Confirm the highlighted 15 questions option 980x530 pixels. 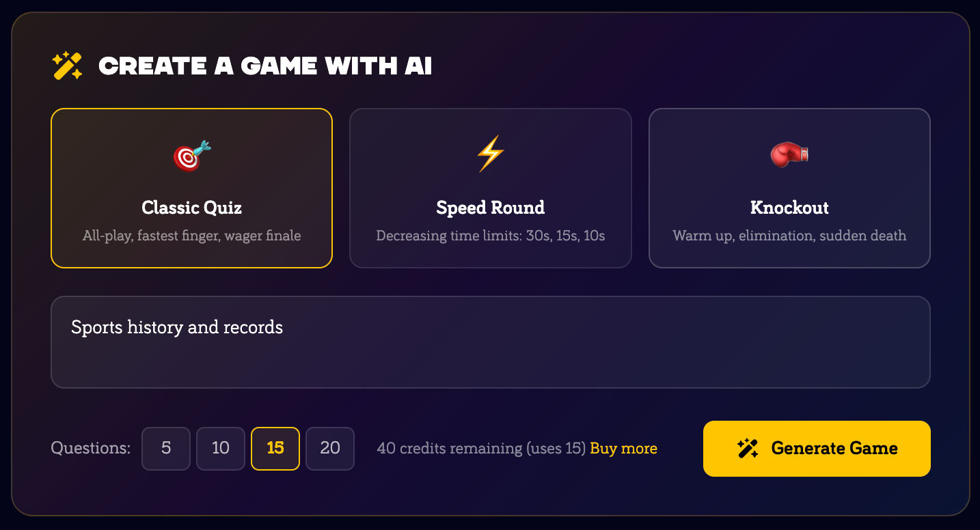(x=275, y=448)
